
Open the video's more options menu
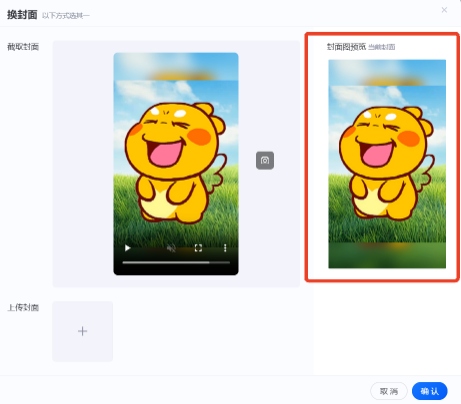tap(225, 248)
